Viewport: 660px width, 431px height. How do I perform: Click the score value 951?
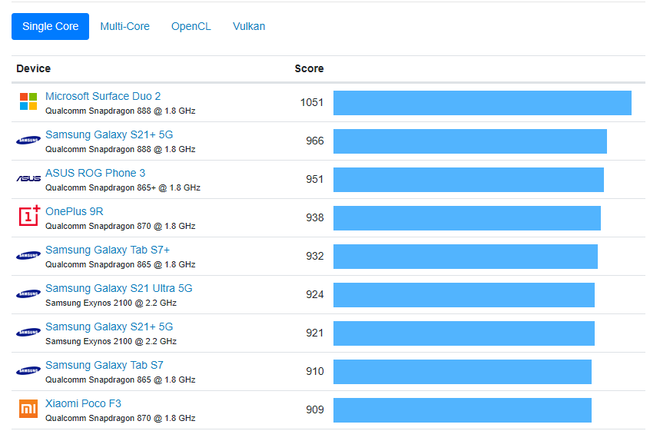314,180
